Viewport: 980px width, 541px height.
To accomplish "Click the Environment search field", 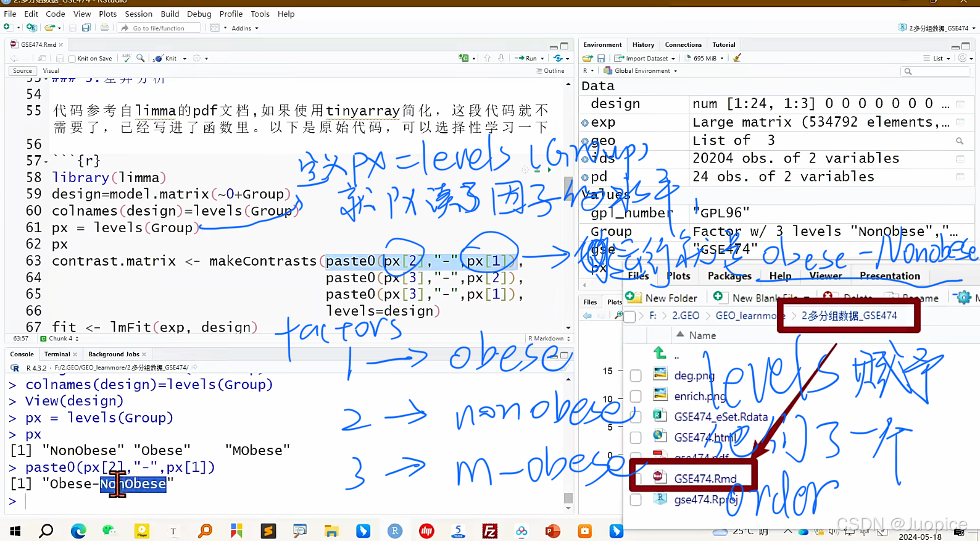I will coord(936,71).
